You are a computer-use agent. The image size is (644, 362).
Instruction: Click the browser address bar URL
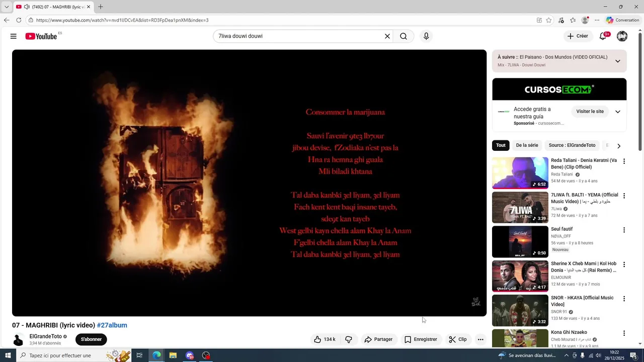[122, 20]
